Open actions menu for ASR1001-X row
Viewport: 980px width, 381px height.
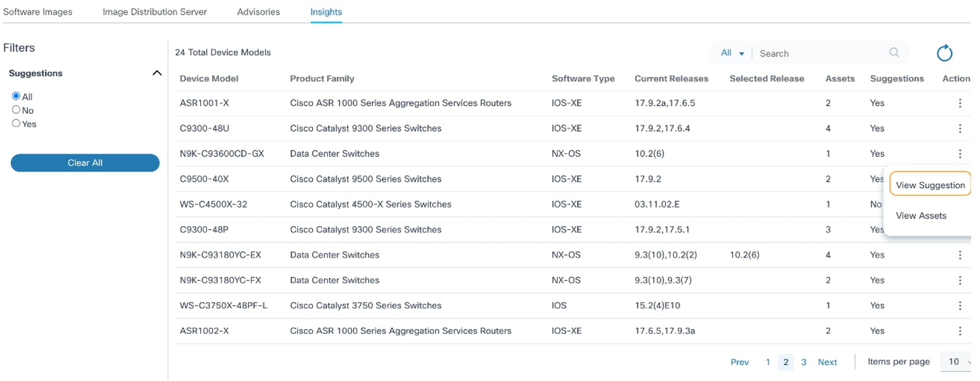click(x=960, y=103)
